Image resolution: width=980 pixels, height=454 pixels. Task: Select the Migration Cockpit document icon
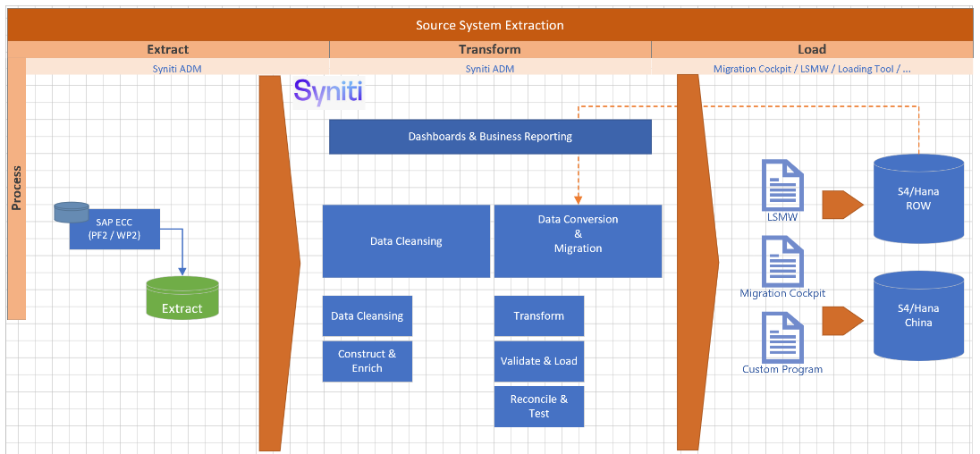point(781,260)
